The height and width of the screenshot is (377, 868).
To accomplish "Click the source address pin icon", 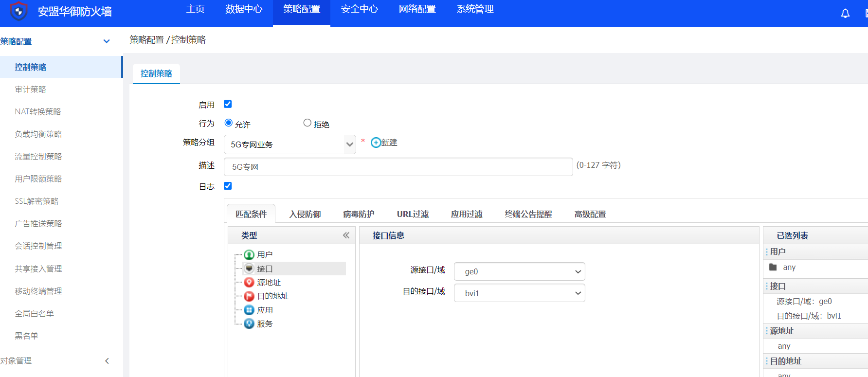I will [249, 282].
